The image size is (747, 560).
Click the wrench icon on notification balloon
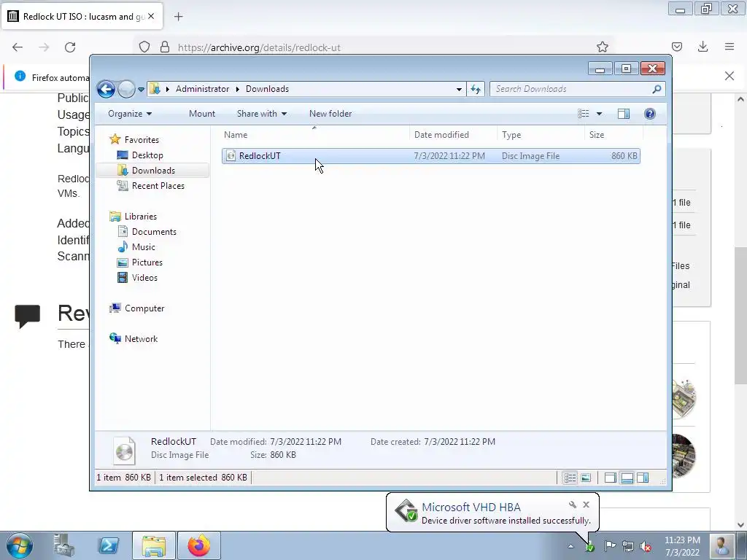click(572, 505)
